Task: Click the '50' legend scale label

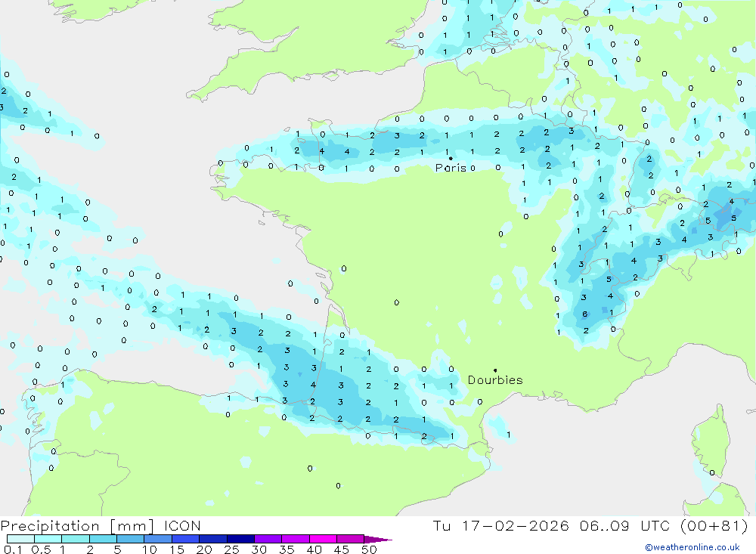Action: (370, 549)
